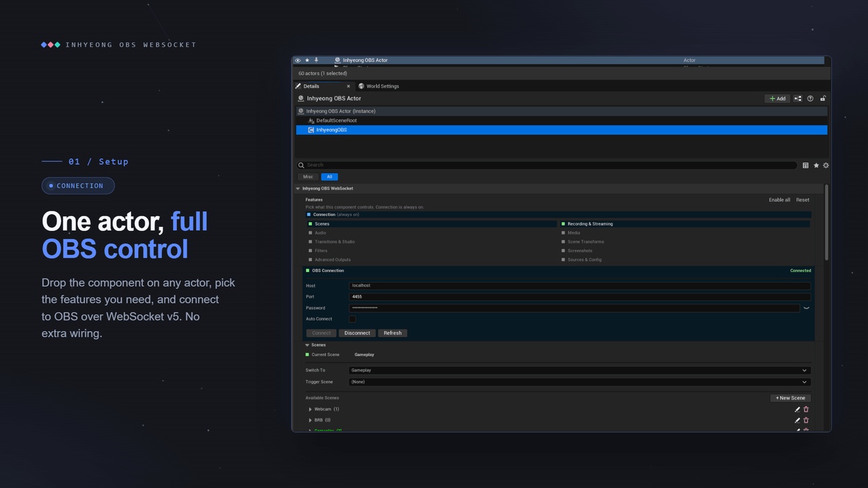Rename Webcam scene with pencil icon

[797, 409]
